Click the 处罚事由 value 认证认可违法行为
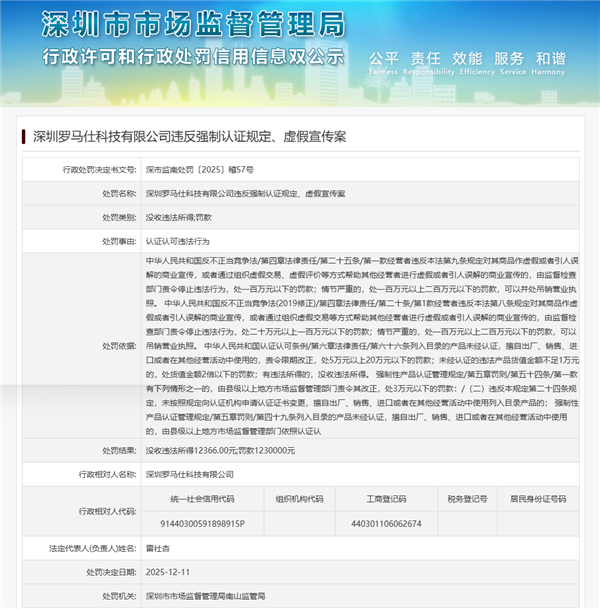This screenshot has width=600, height=609. [x=178, y=241]
